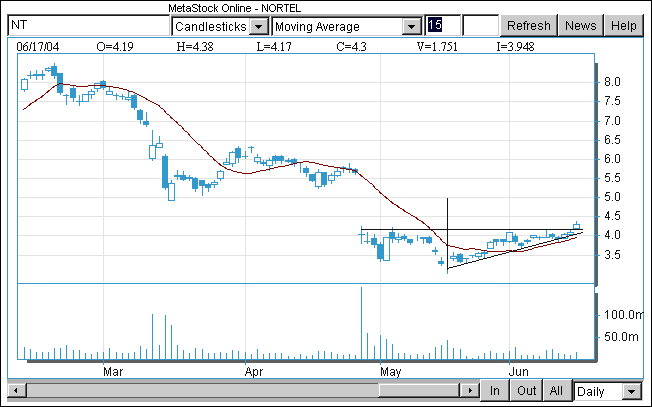This screenshot has height=407, width=652.
Task: Click the Mar month axis label
Action: [x=113, y=372]
